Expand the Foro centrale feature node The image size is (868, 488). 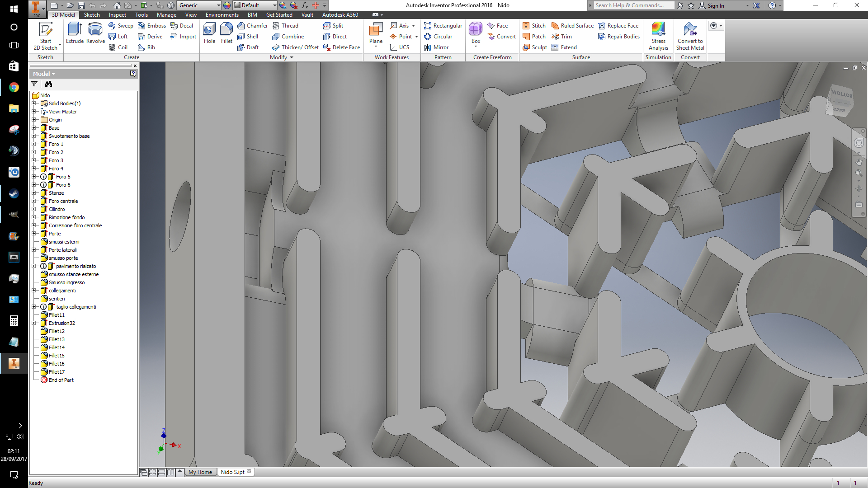pos(34,201)
